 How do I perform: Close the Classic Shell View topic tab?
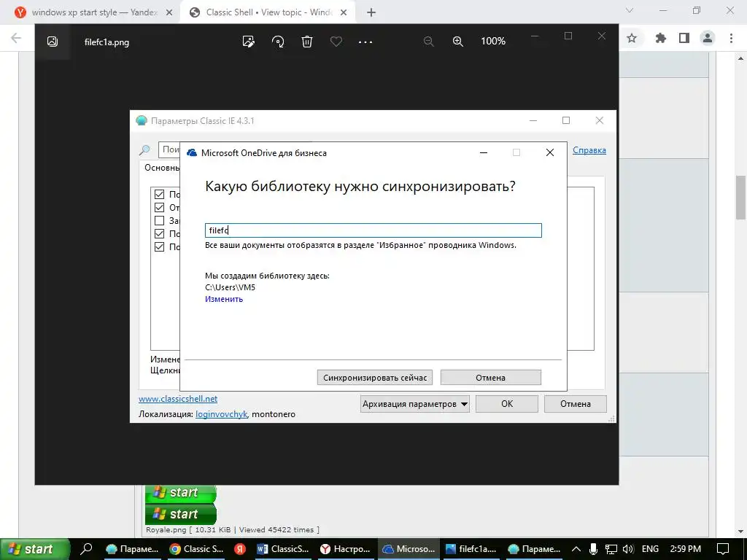point(344,12)
